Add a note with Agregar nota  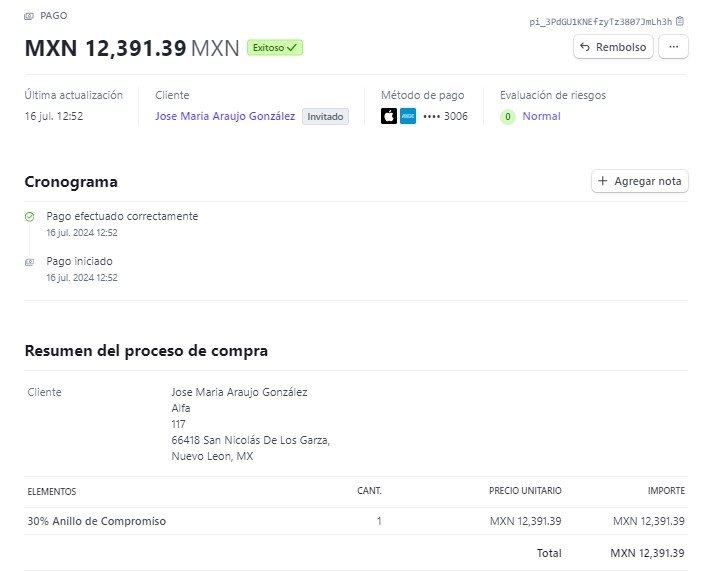pos(640,181)
